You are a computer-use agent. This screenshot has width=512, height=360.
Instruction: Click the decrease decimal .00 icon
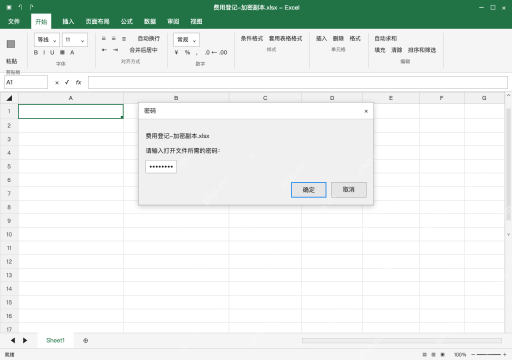tap(223, 52)
